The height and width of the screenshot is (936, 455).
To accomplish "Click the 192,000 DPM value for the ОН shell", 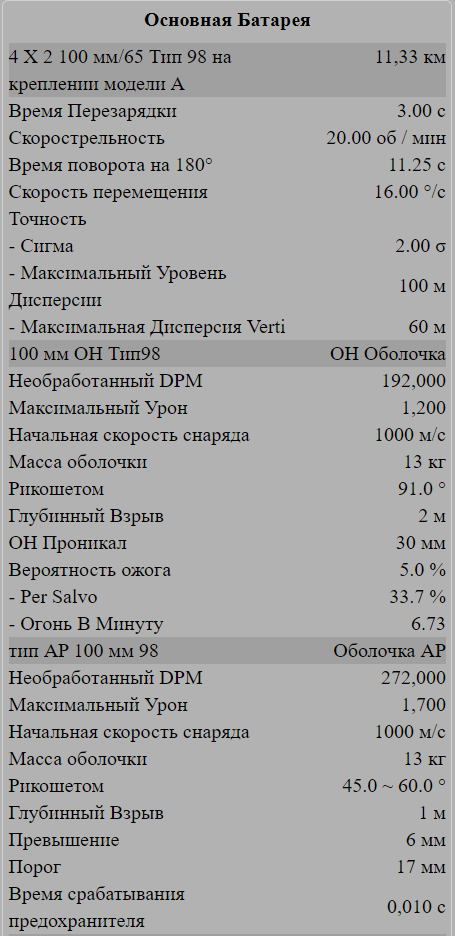I will click(414, 381).
